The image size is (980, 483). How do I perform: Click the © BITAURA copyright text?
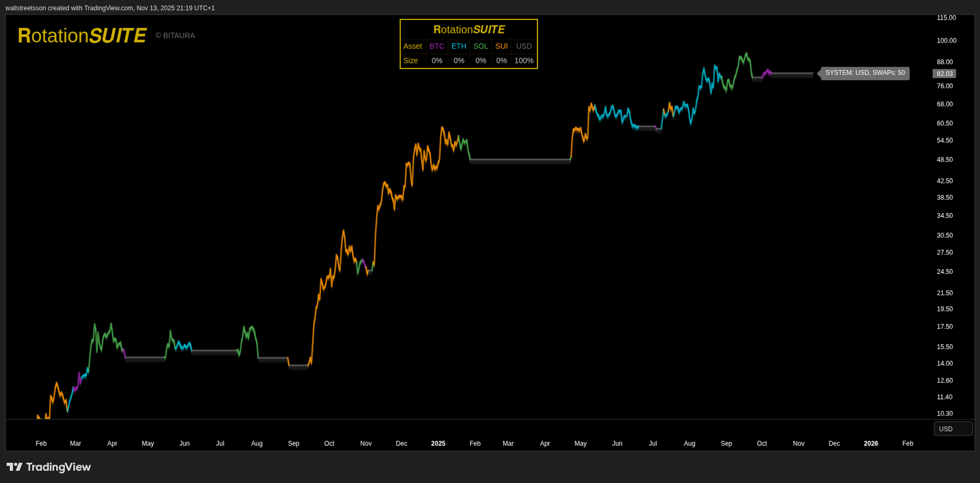pyautogui.click(x=175, y=36)
